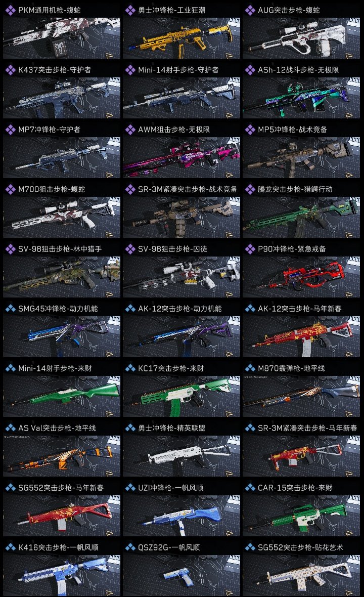This screenshot has width=364, height=597.
Task: Click the purple rarity icon beside 腾龙突击步枪-猎鳄行动
Action: click(250, 189)
